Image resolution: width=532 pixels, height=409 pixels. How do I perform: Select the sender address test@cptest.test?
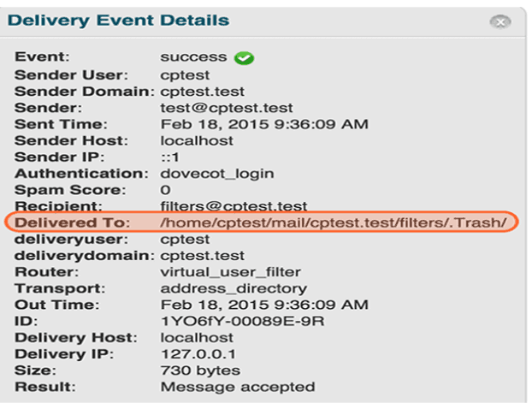click(227, 108)
